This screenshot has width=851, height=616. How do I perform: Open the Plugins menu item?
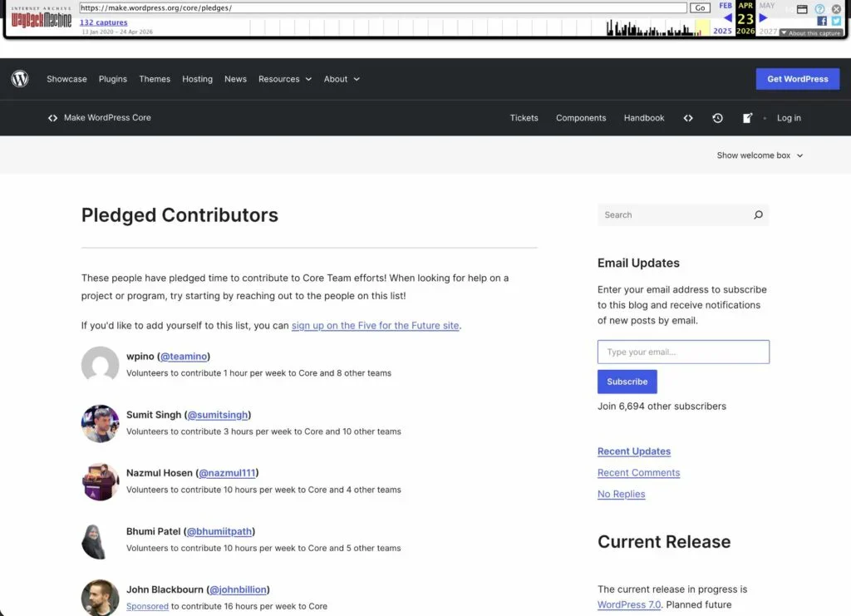pos(113,79)
